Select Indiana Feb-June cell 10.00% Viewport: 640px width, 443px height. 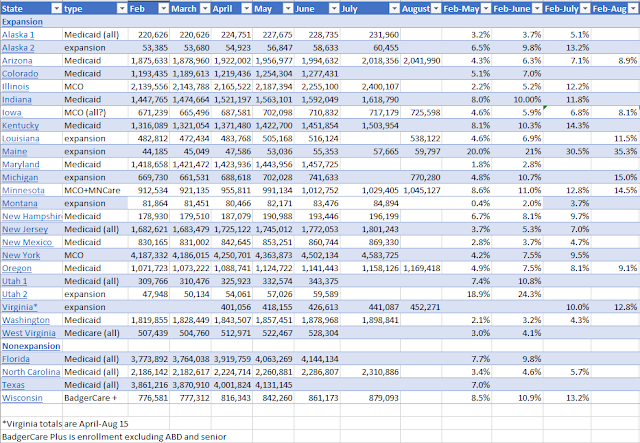(517, 100)
